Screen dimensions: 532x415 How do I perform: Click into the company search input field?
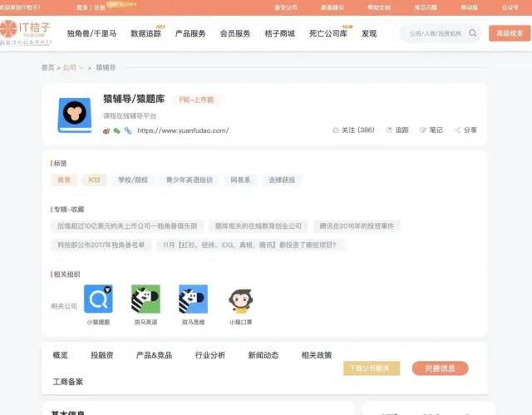pos(436,33)
